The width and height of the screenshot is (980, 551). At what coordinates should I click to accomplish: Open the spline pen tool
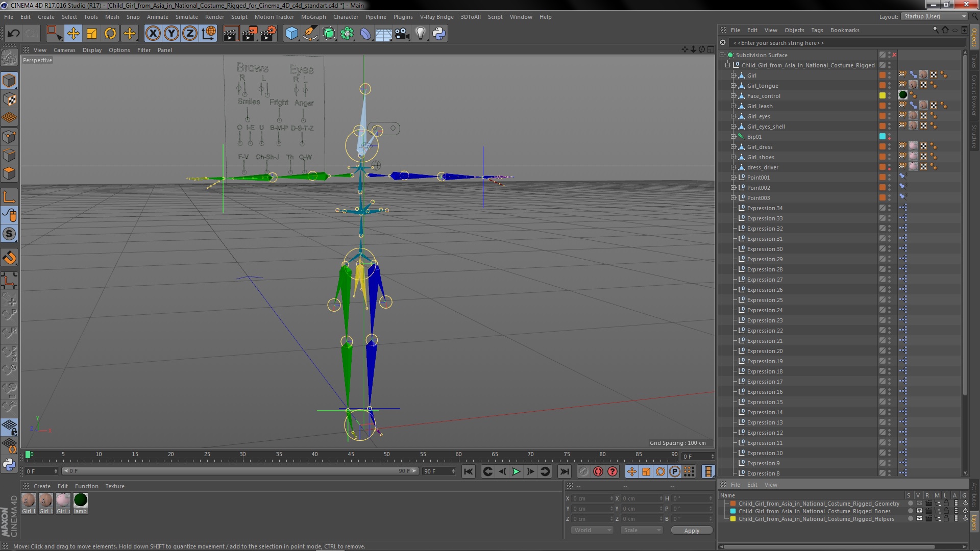310,34
